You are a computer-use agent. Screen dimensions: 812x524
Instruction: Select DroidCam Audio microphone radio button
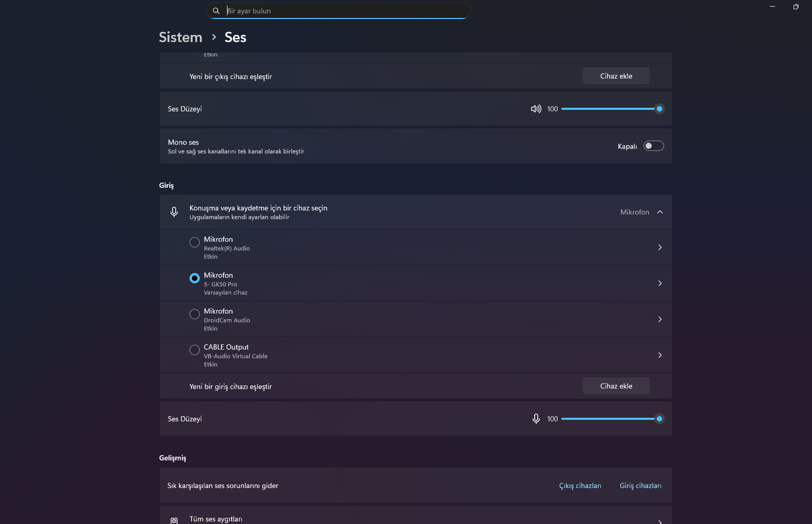[195, 314]
